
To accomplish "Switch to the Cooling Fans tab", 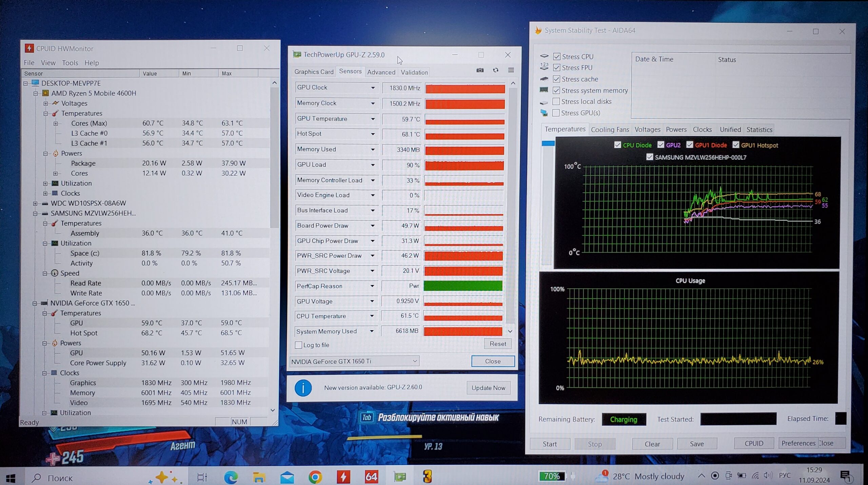I will 610,130.
